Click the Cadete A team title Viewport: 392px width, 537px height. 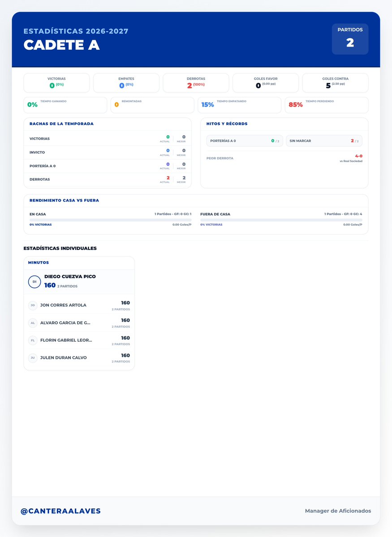[62, 45]
